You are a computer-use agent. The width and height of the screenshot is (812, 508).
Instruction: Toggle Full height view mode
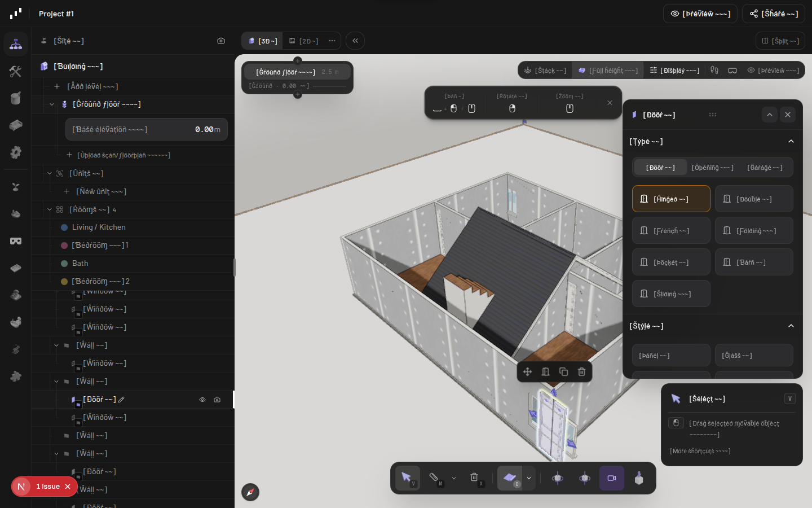[608, 71]
